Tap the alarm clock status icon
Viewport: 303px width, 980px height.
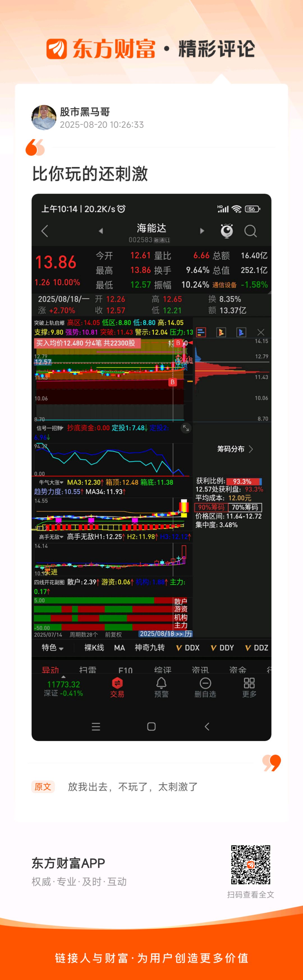(x=121, y=209)
